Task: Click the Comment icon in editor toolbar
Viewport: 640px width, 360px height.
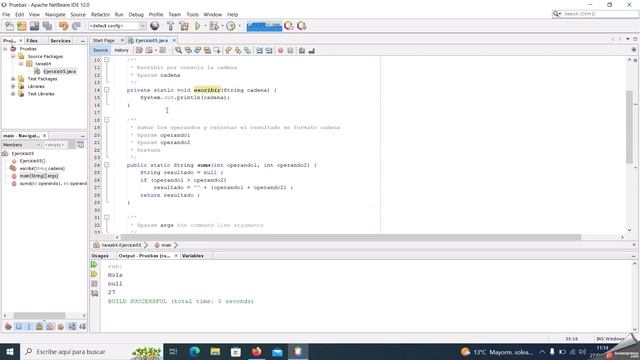Action: (x=302, y=50)
